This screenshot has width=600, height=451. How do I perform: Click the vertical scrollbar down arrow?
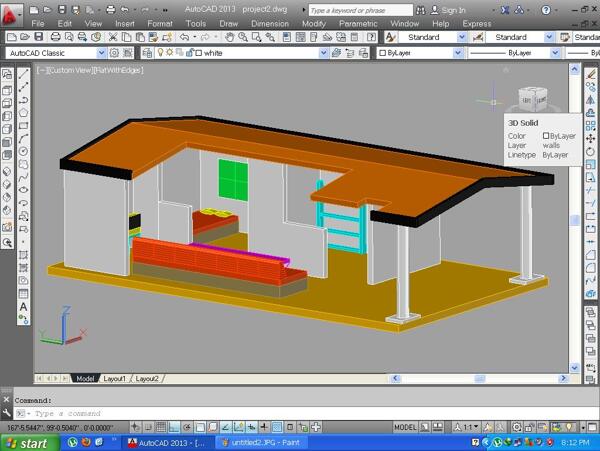pos(574,368)
